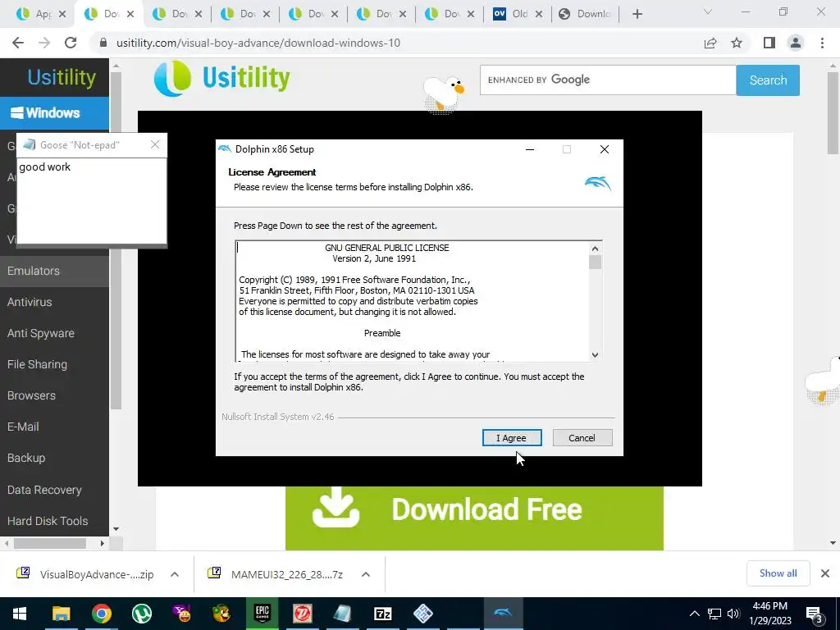Click Show all downloads button
The image size is (840, 630).
pyautogui.click(x=778, y=573)
